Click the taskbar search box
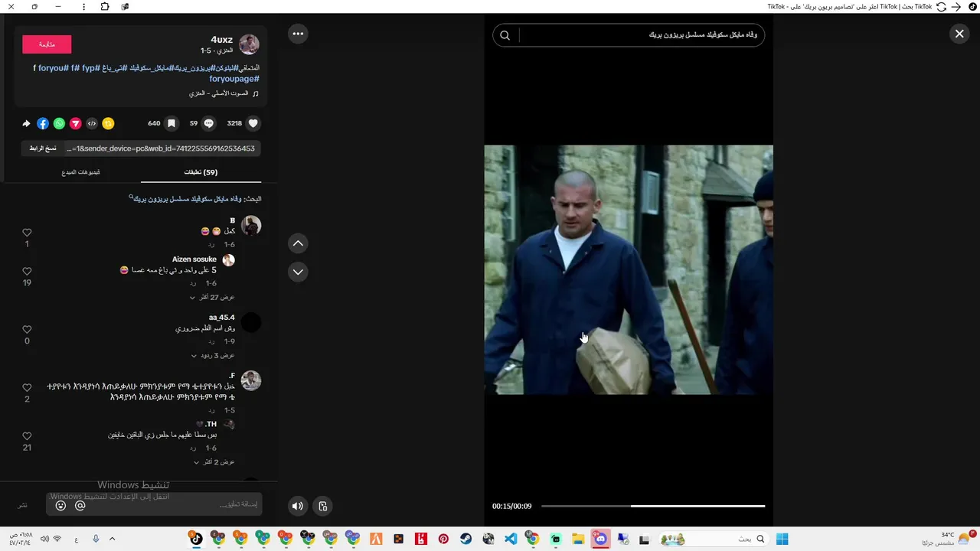Screen dimensions: 980x551 tap(714, 540)
